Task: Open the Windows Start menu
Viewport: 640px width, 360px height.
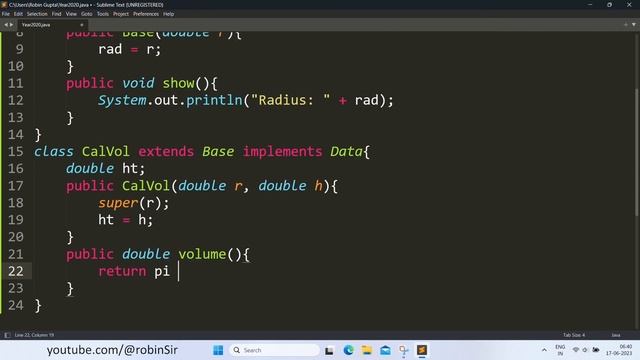Action: (x=218, y=350)
